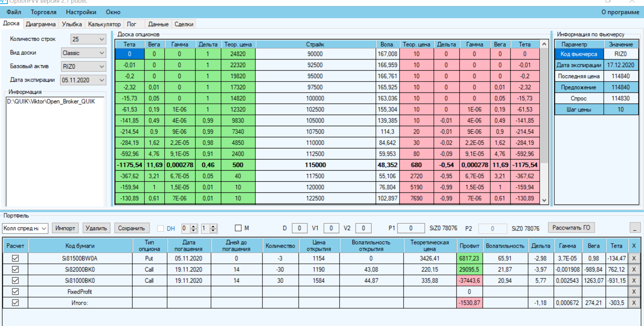644x326 pixels.
Task: Increase the first DH spinner value
Action: point(194,226)
